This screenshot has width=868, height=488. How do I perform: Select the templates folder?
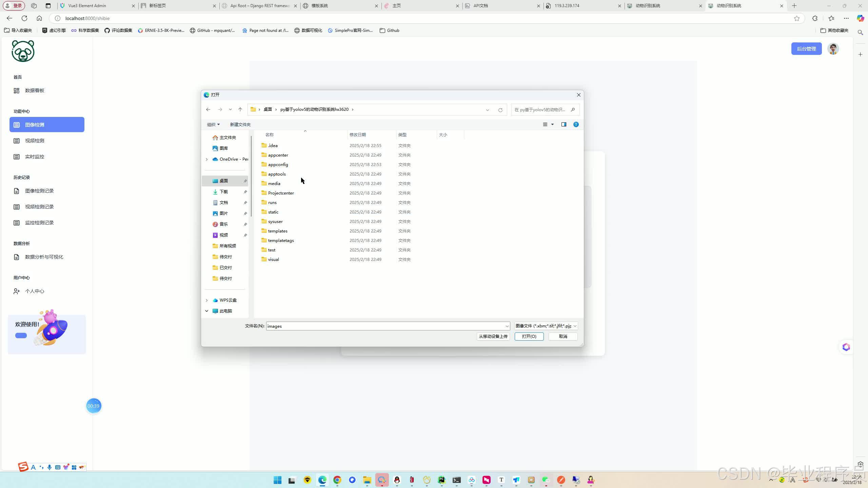click(277, 231)
